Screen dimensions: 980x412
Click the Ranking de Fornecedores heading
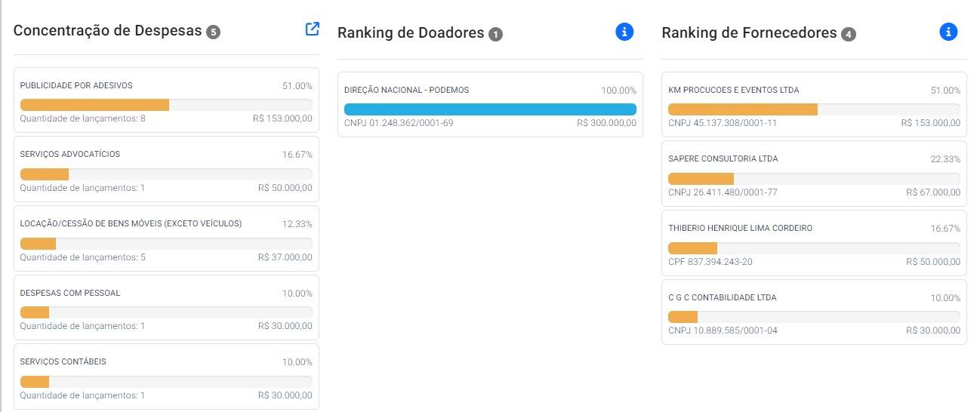pyautogui.click(x=749, y=33)
